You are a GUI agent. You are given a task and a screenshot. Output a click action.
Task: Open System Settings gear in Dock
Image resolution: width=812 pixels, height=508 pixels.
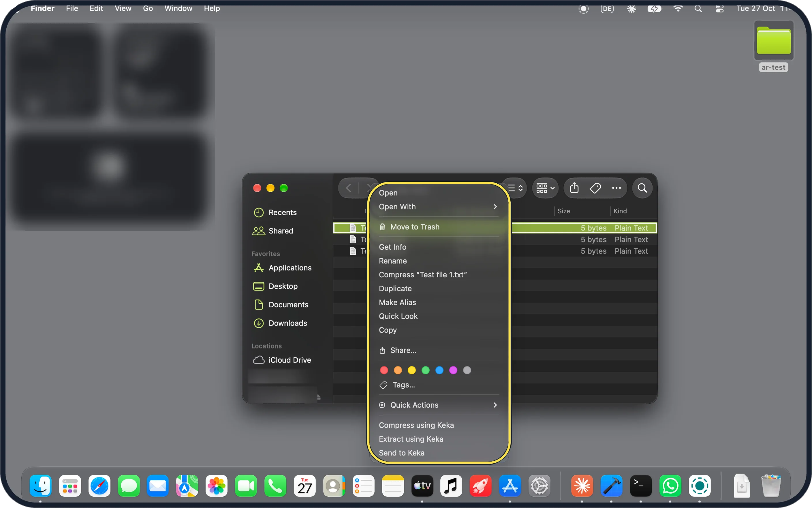(x=539, y=486)
